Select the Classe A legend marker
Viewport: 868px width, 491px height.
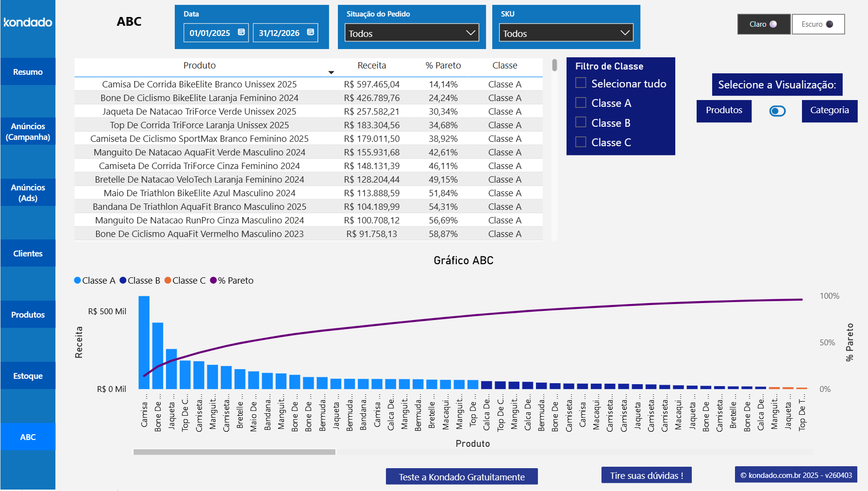[76, 280]
